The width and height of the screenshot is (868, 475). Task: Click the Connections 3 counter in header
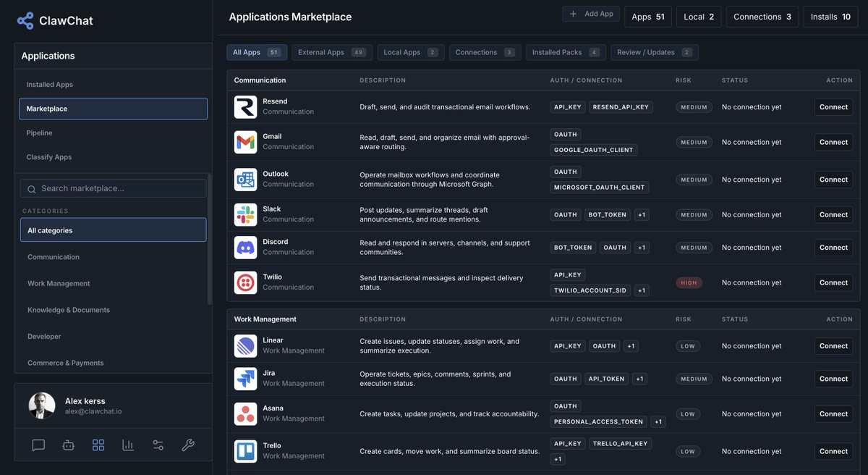[762, 17]
